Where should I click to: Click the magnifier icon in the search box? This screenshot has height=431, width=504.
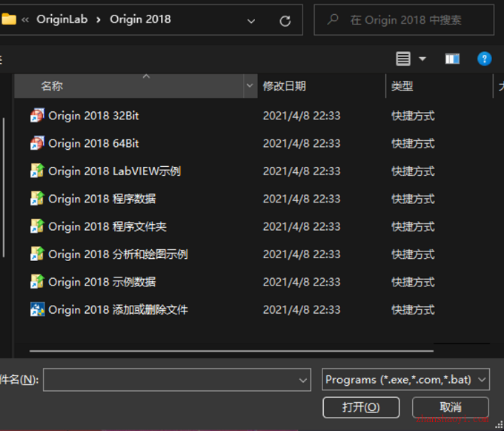[333, 19]
